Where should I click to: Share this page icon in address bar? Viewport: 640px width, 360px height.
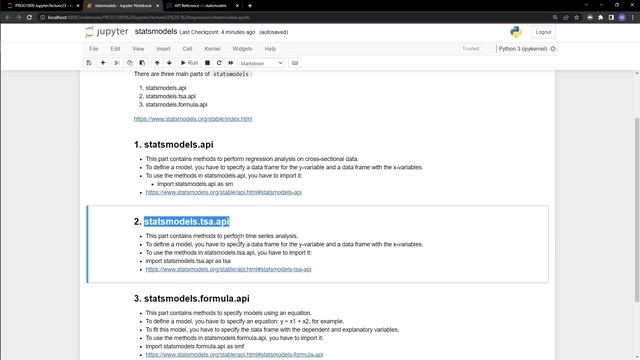(566, 18)
